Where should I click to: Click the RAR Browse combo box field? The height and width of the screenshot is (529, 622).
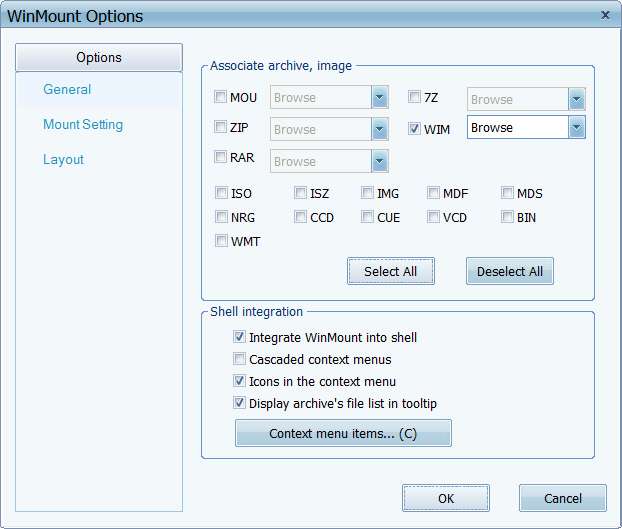tap(329, 161)
